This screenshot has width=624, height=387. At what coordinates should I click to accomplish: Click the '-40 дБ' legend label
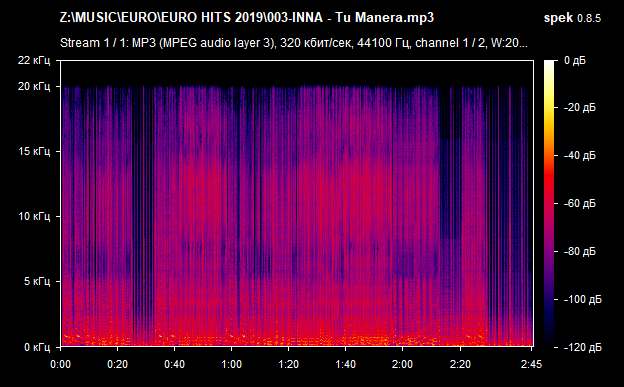pos(580,155)
